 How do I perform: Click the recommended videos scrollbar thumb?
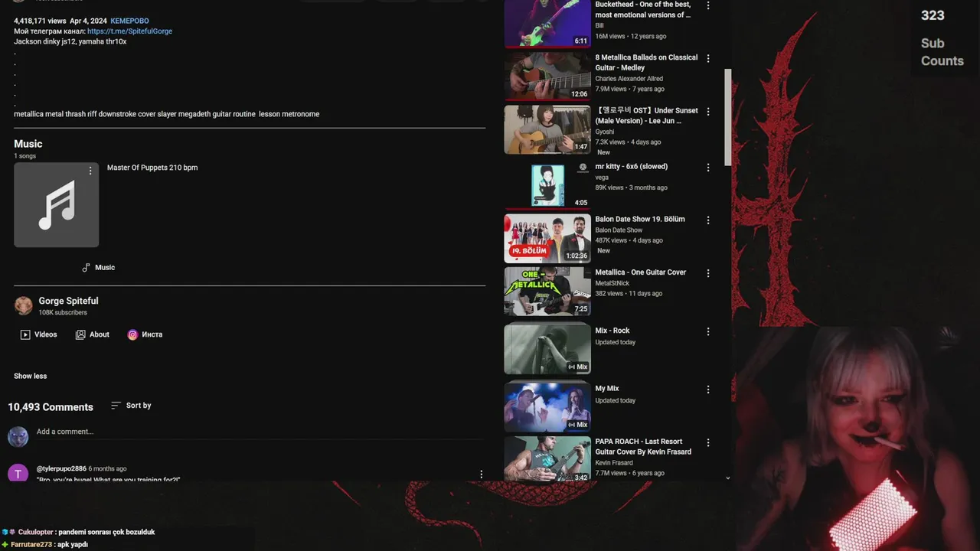(727, 116)
